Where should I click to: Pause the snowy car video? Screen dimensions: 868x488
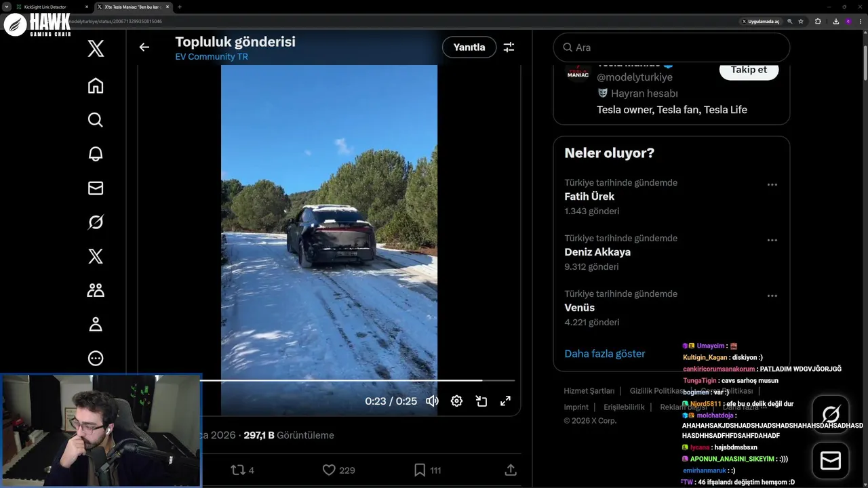(x=329, y=224)
